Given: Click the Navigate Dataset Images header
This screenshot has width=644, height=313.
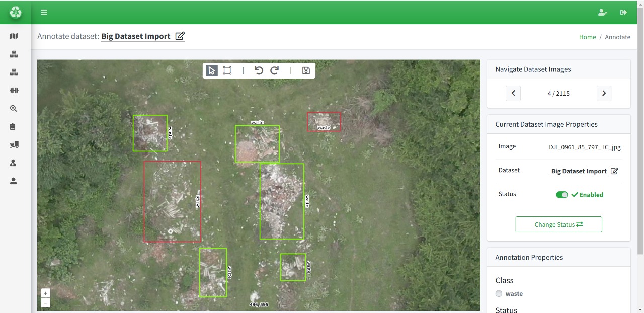Looking at the screenshot, I should point(558,69).
